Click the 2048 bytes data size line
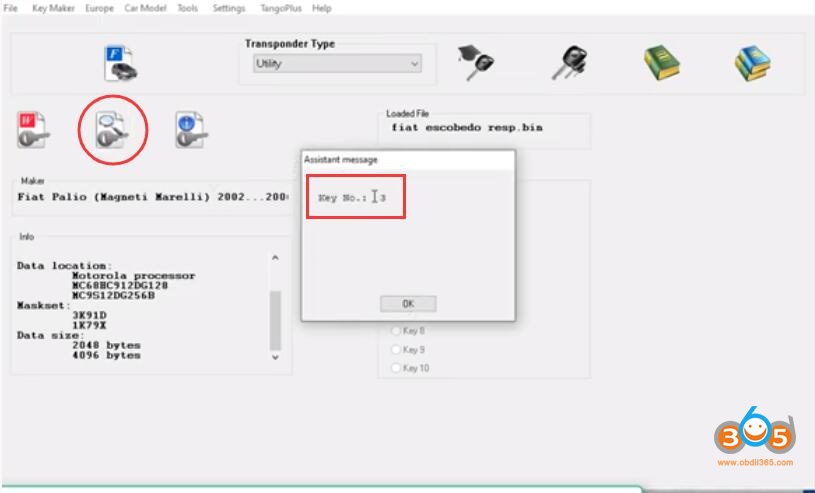This screenshot has height=493, width=815. 107,345
